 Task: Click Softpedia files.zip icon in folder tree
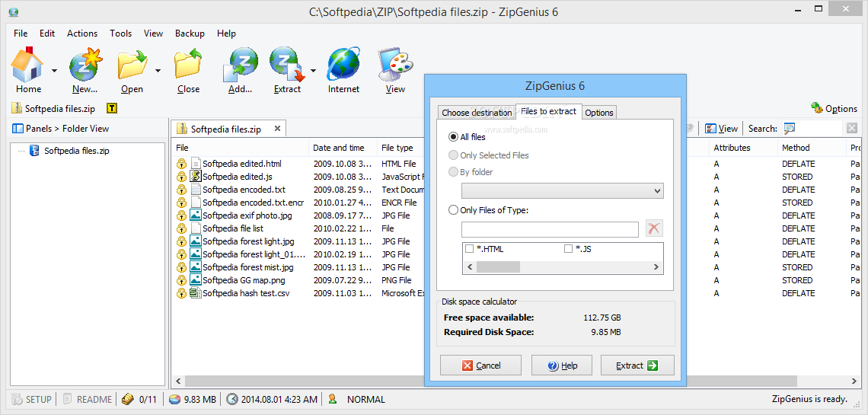click(34, 150)
